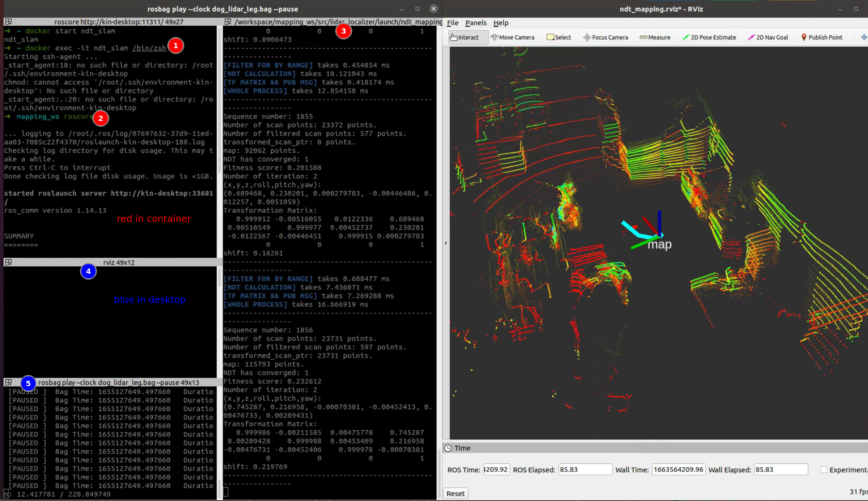This screenshot has width=868, height=501.
Task: Open the roscore terminal pane split menu icon
Action: [9, 22]
